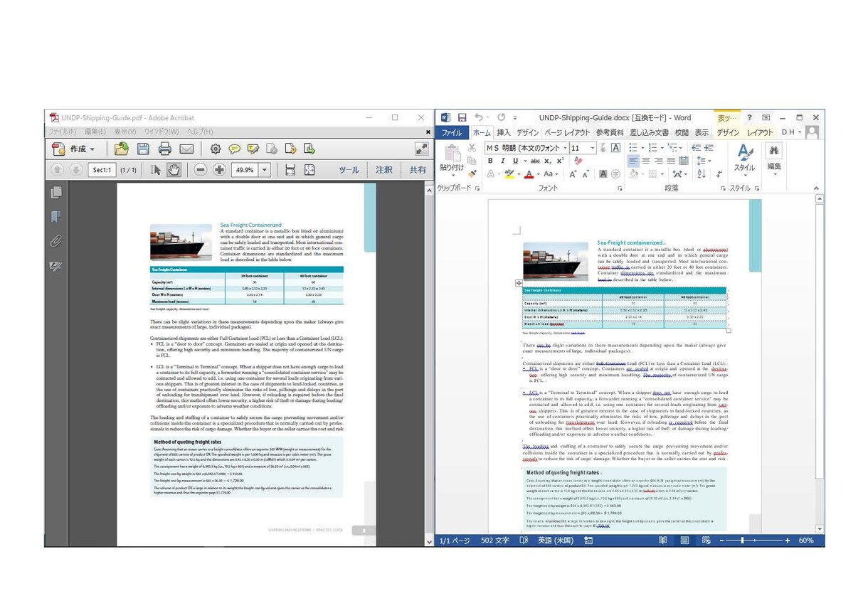Clear all formatting in Word's font group

(x=578, y=161)
